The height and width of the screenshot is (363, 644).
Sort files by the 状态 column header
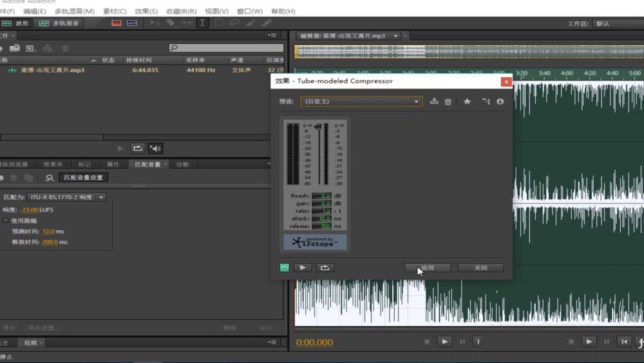coord(108,60)
